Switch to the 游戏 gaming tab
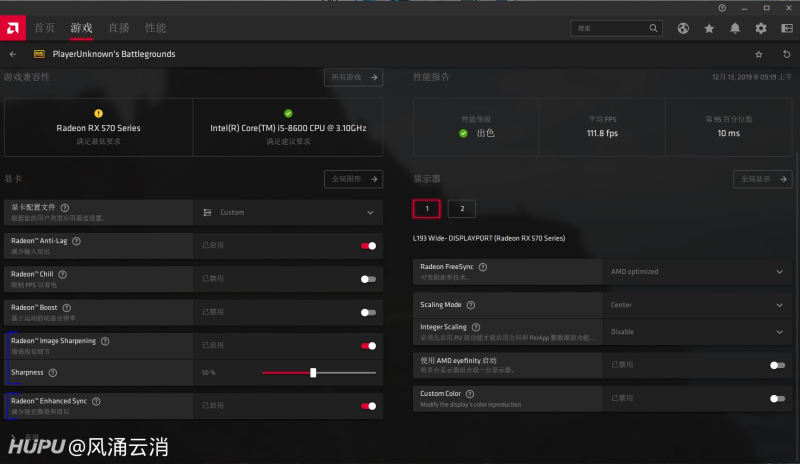 pos(82,28)
